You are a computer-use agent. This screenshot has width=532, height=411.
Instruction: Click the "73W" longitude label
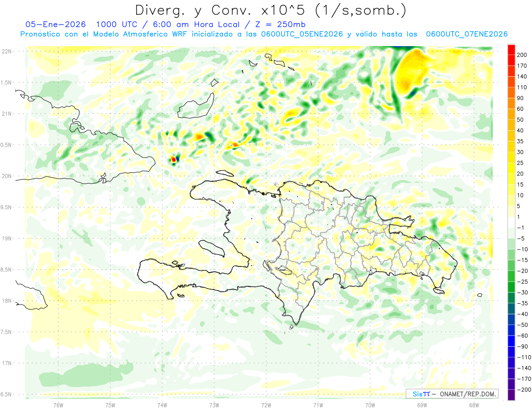(x=214, y=404)
